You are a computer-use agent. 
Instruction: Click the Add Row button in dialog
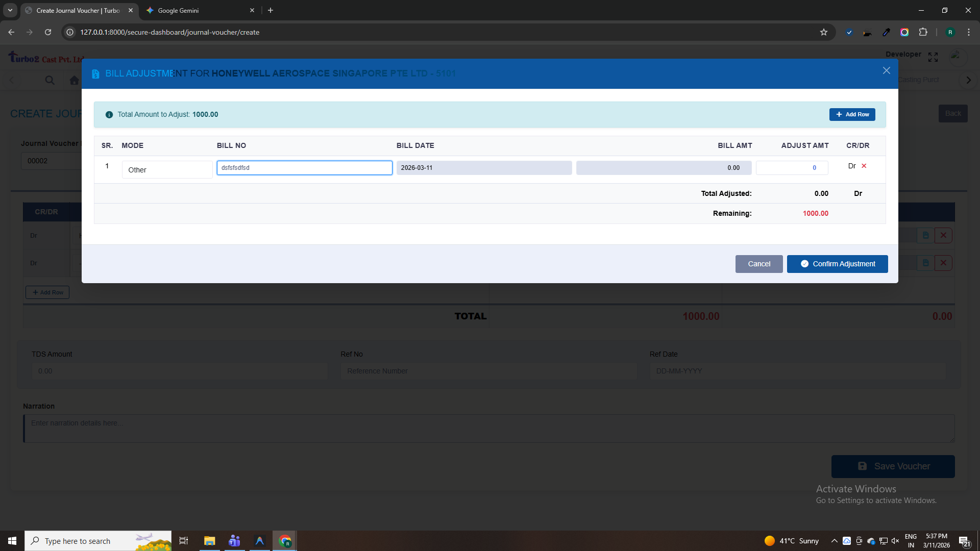click(x=852, y=114)
